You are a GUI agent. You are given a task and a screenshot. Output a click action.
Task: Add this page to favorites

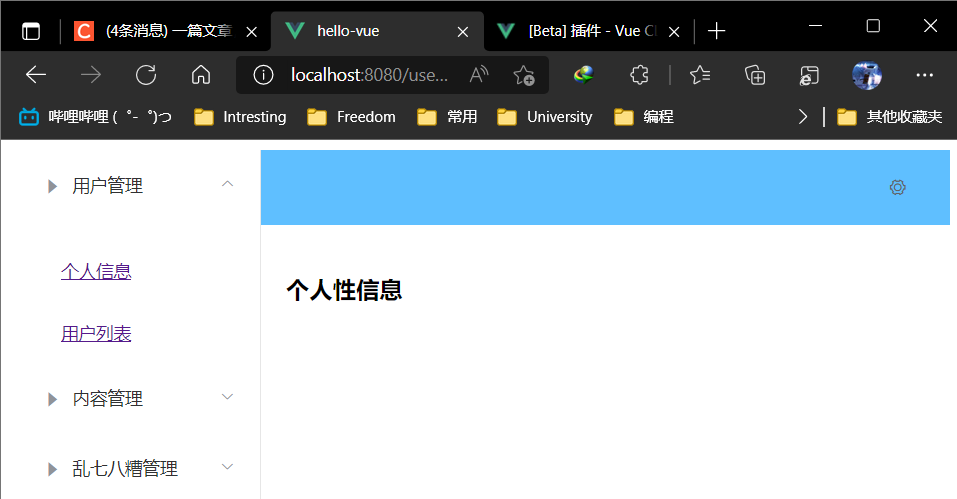pos(524,75)
